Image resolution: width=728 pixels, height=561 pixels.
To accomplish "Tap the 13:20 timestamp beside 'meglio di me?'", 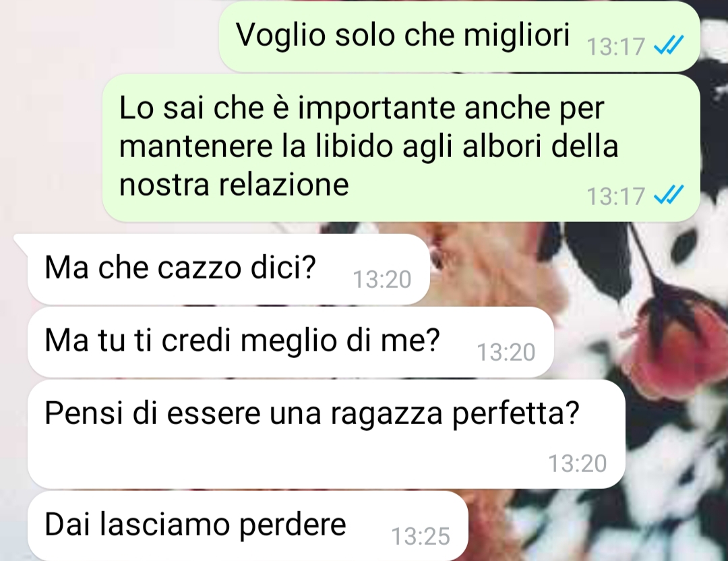I will click(506, 352).
